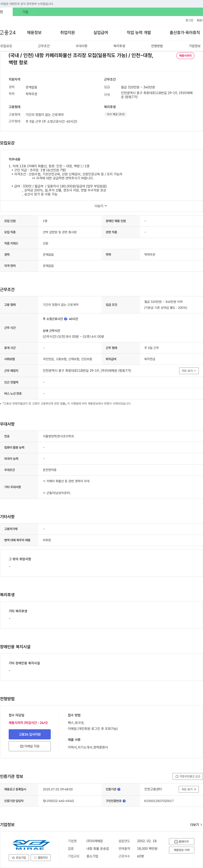Jump to the 기업정보 section tab

195,46
